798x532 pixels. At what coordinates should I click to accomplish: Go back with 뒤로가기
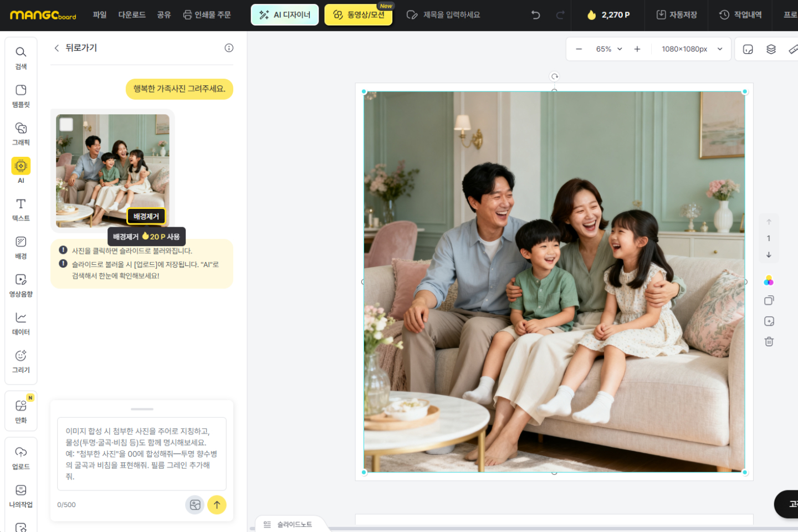pyautogui.click(x=75, y=48)
